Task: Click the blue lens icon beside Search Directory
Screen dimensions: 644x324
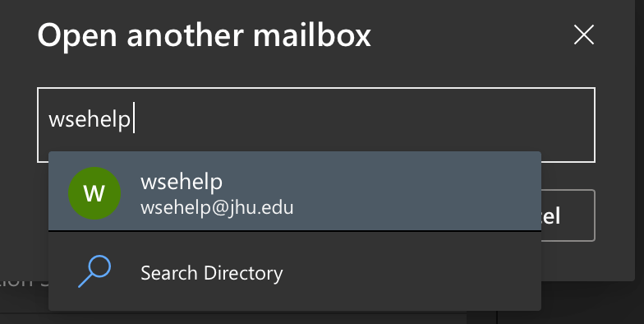Action: [x=95, y=271]
